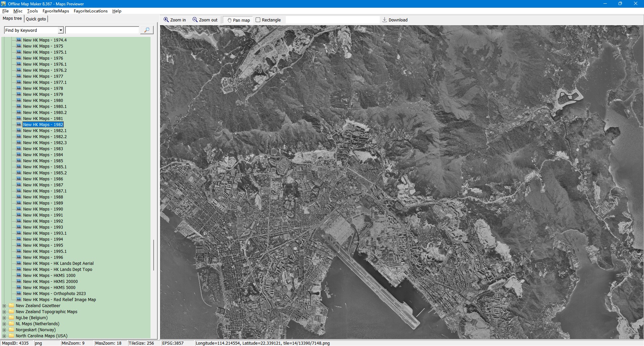Activate the Rectangle selection tool
The width and height of the screenshot is (644, 346).
click(258, 20)
